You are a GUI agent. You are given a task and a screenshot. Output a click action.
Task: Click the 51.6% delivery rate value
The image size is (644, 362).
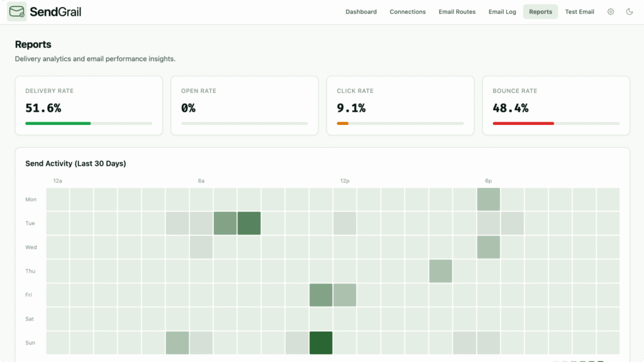click(x=43, y=108)
